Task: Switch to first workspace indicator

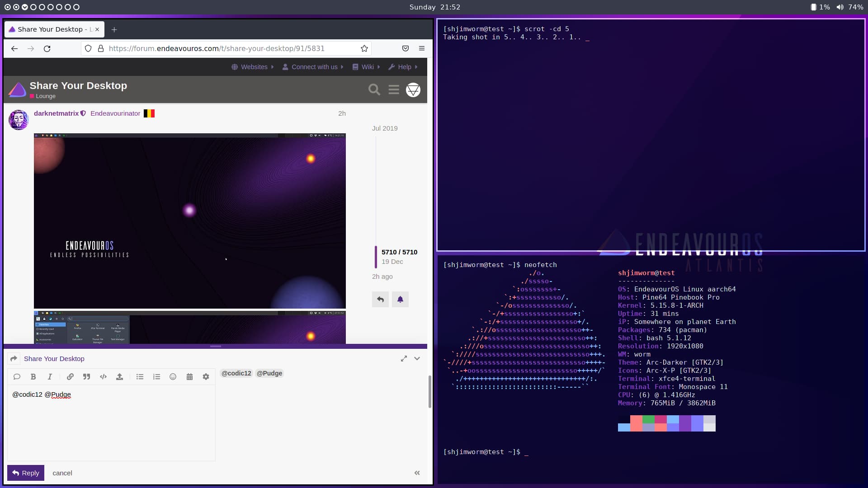Action: pyautogui.click(x=7, y=7)
